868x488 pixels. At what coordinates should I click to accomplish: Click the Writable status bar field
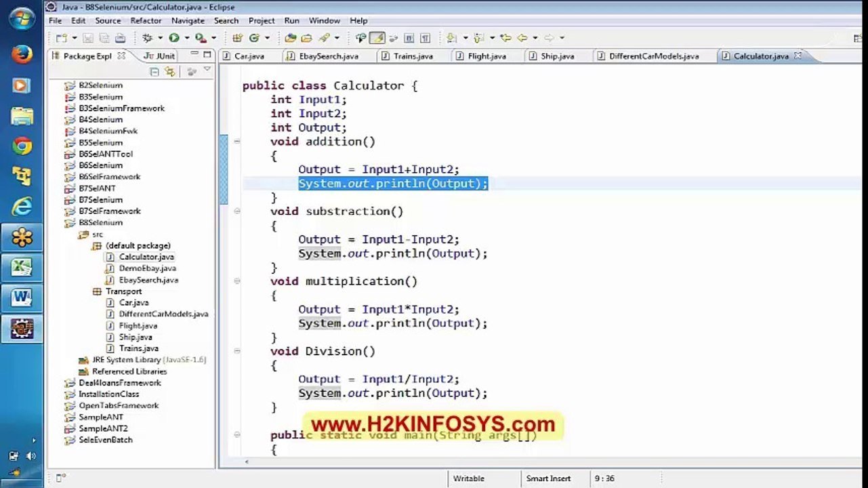[x=469, y=479]
